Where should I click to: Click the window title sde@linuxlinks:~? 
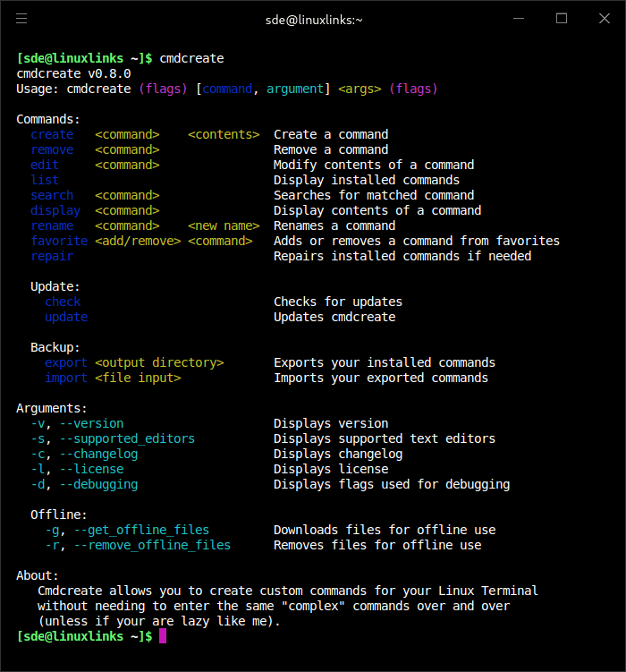313,19
